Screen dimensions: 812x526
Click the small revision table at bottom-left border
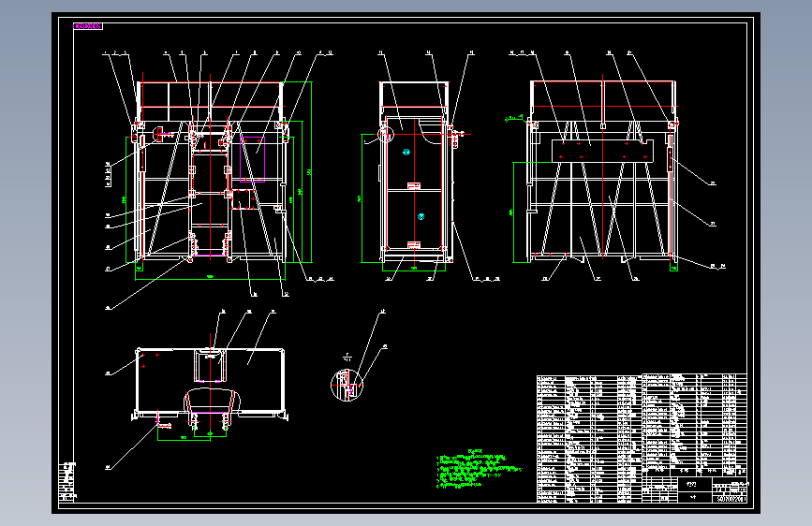click(x=67, y=481)
